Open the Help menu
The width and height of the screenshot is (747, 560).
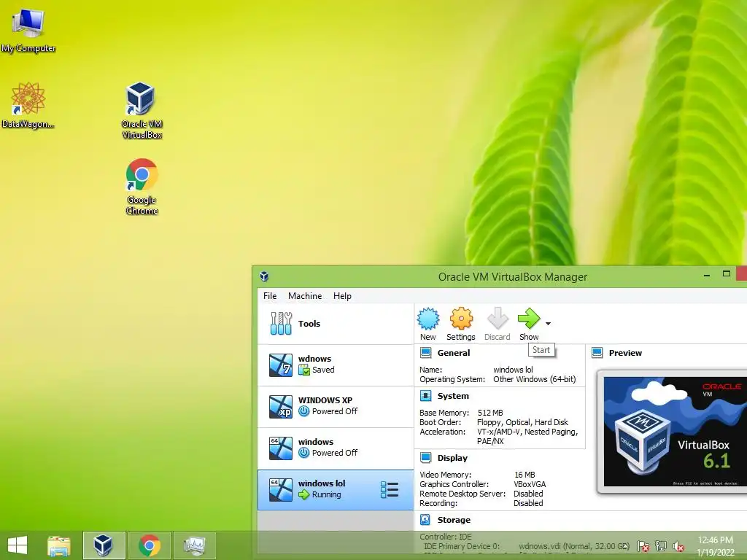pos(342,296)
